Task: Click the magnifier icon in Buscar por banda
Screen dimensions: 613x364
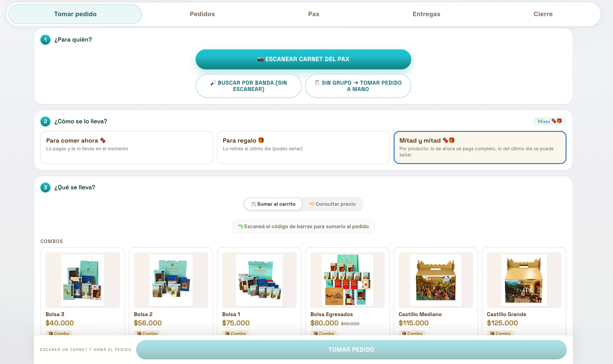Action: [213, 83]
